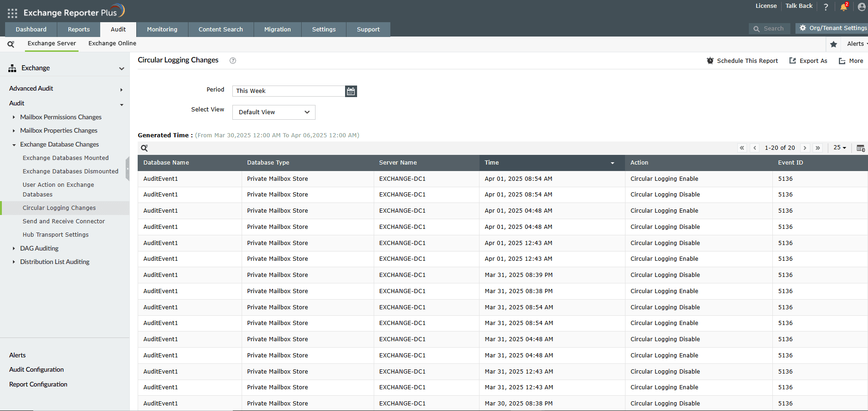Collapse the sidebar using the panel handle
Image resolution: width=868 pixels, height=411 pixels.
(x=127, y=169)
